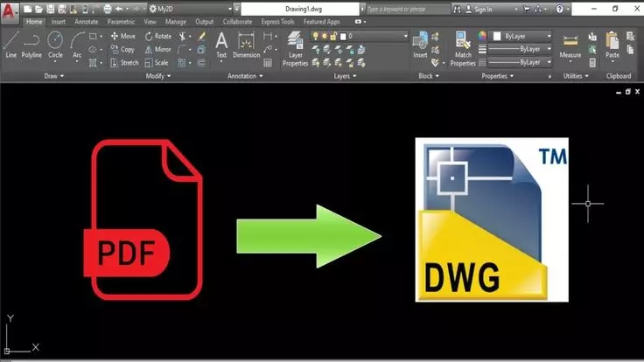Activate the Move command
The height and width of the screenshot is (362, 644).
coord(122,36)
